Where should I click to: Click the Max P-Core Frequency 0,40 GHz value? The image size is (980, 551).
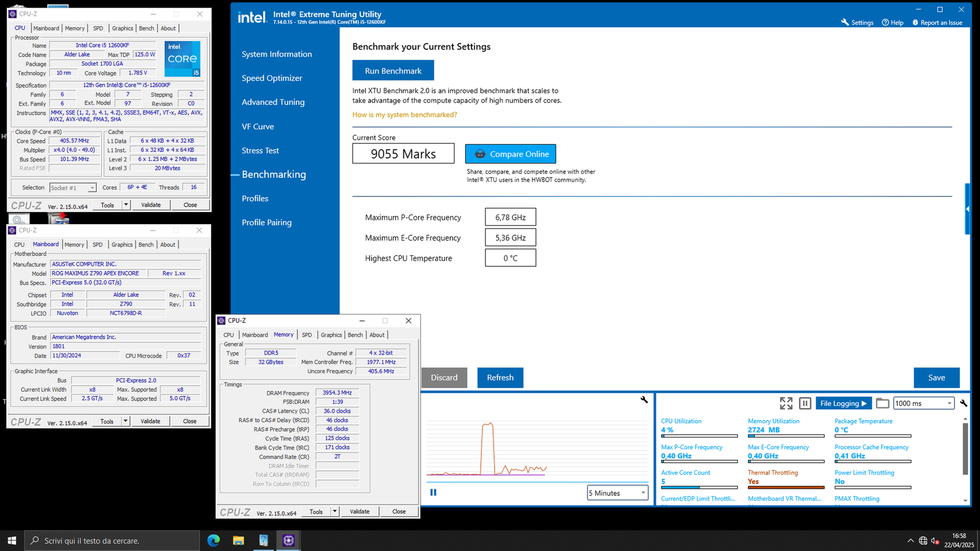coord(676,456)
